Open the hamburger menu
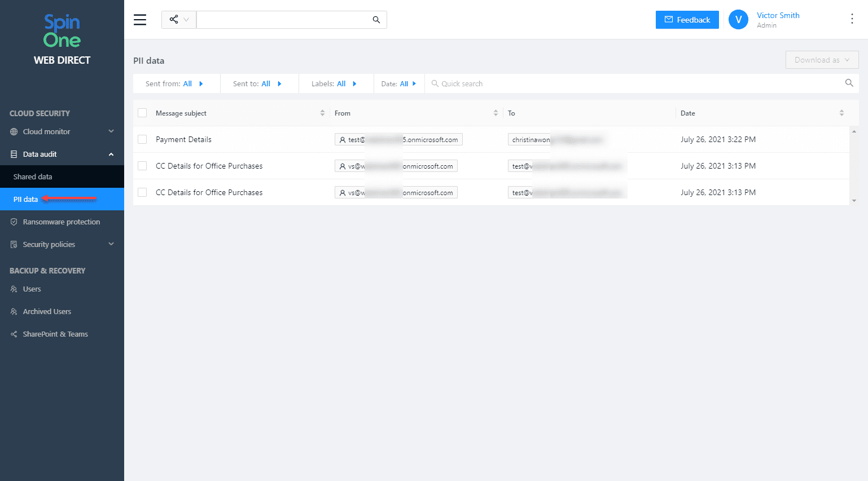868x481 pixels. pos(140,20)
